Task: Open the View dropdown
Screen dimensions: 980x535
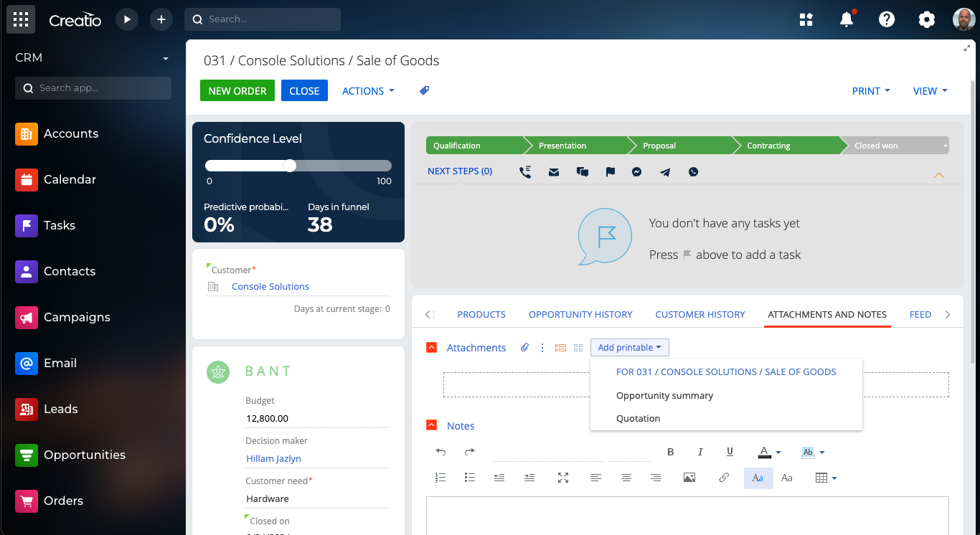Action: click(930, 91)
